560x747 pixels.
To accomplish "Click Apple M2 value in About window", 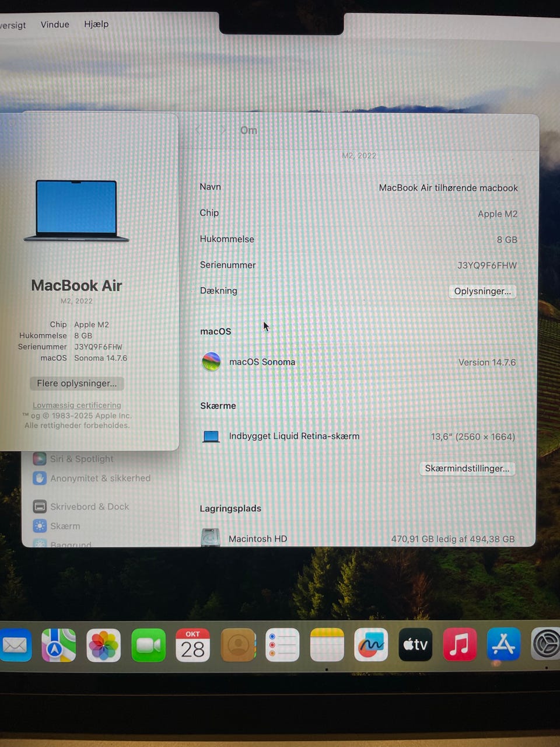I will (92, 324).
